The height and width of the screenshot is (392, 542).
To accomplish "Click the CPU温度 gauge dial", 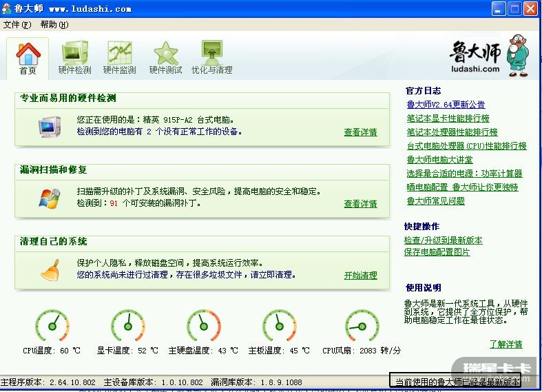I will pyautogui.click(x=52, y=326).
